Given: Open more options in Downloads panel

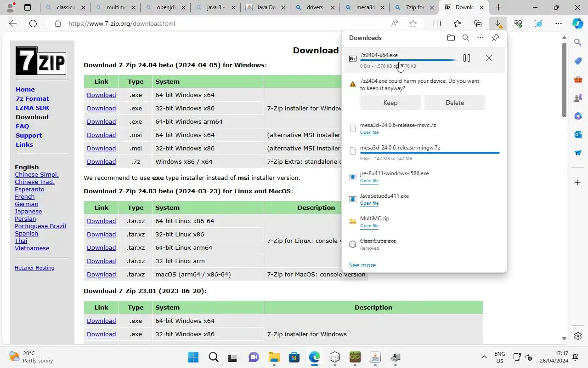Looking at the screenshot, I should [481, 38].
